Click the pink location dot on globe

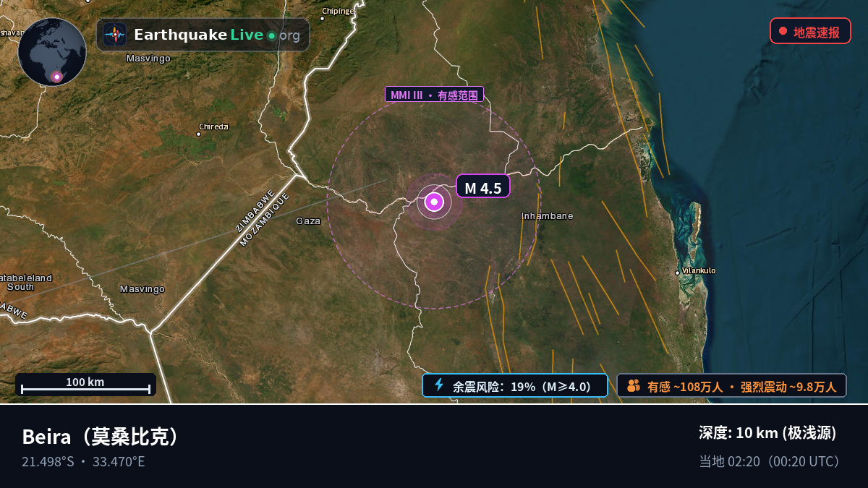point(56,77)
